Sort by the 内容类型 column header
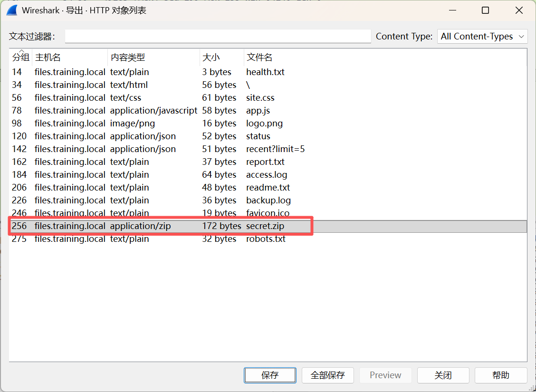The height and width of the screenshot is (392, 536). coord(153,57)
